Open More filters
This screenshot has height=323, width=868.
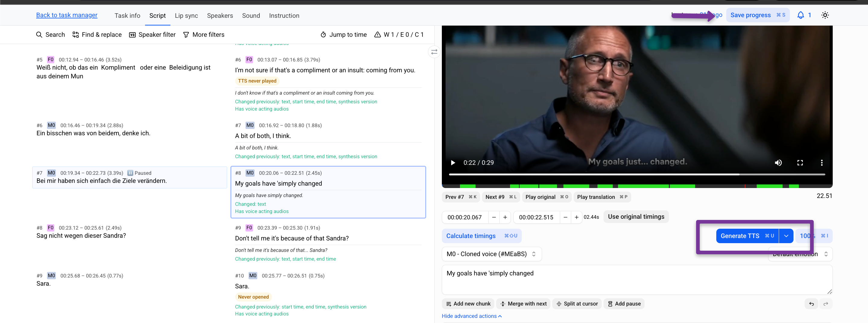coord(204,35)
